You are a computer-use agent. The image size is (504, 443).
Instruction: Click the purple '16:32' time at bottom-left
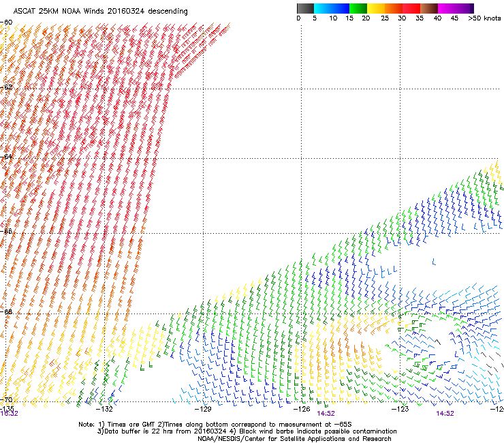(x=9, y=414)
